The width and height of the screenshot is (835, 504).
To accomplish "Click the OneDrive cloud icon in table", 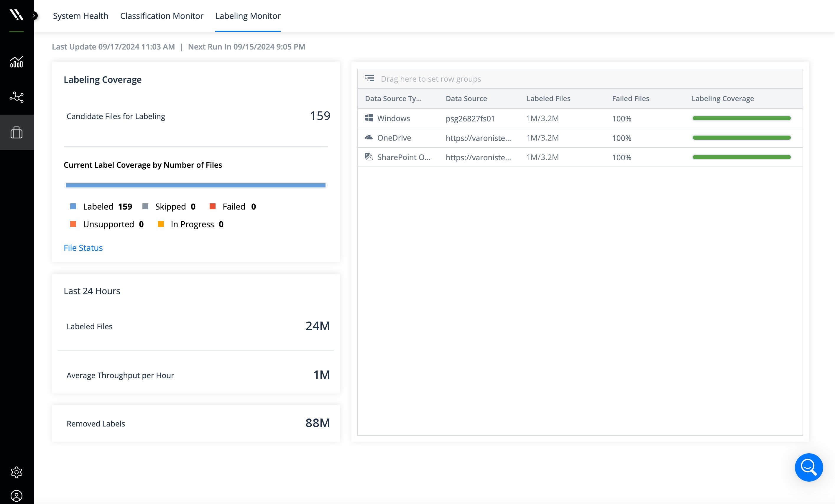I will click(x=369, y=138).
